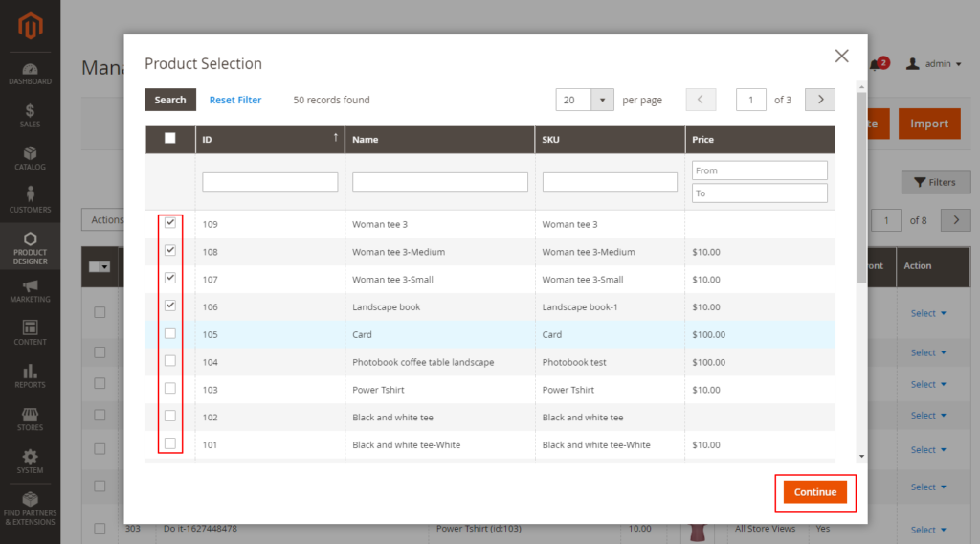980x544 pixels.
Task: Open Select action dropdown in first row
Action: (x=928, y=313)
